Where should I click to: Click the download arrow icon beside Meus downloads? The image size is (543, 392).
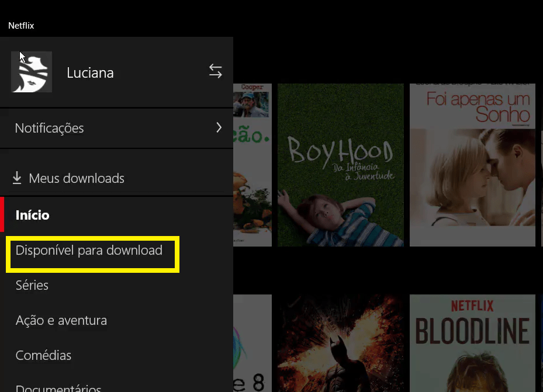point(16,178)
